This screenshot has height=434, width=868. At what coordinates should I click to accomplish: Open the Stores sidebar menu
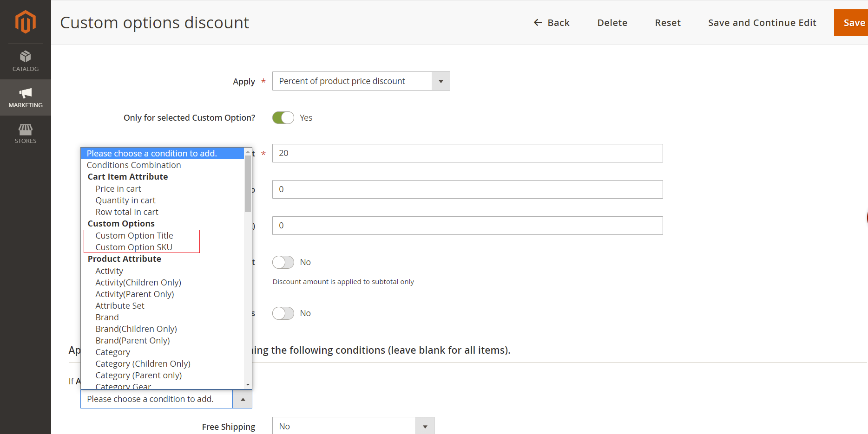pos(26,134)
